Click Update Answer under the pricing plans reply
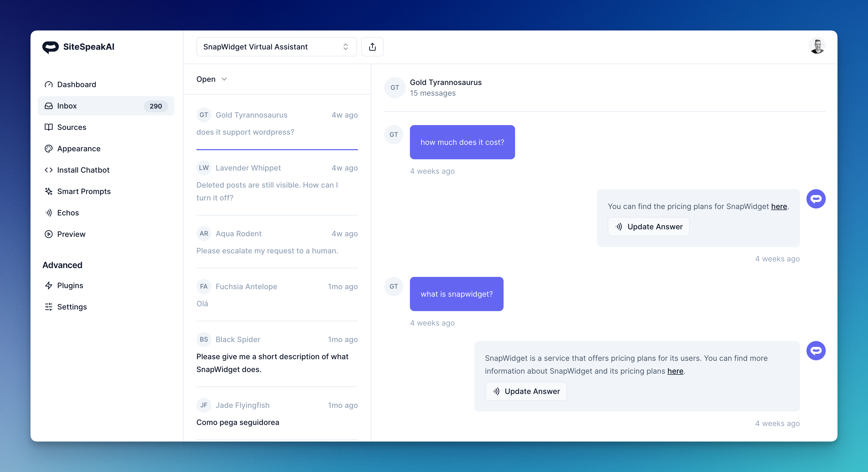Screen dimensions: 868x472 point(648,227)
